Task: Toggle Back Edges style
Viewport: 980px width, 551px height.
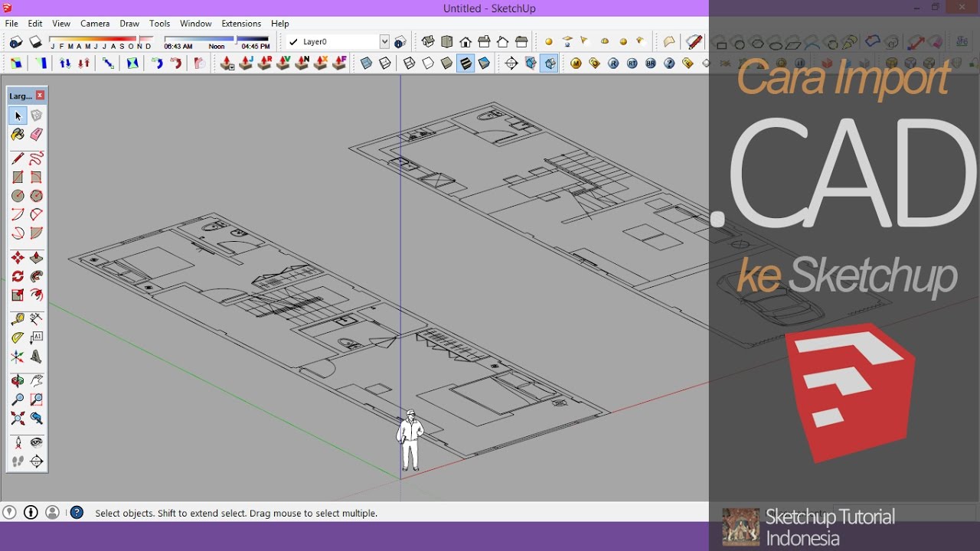Action: pyautogui.click(x=385, y=64)
